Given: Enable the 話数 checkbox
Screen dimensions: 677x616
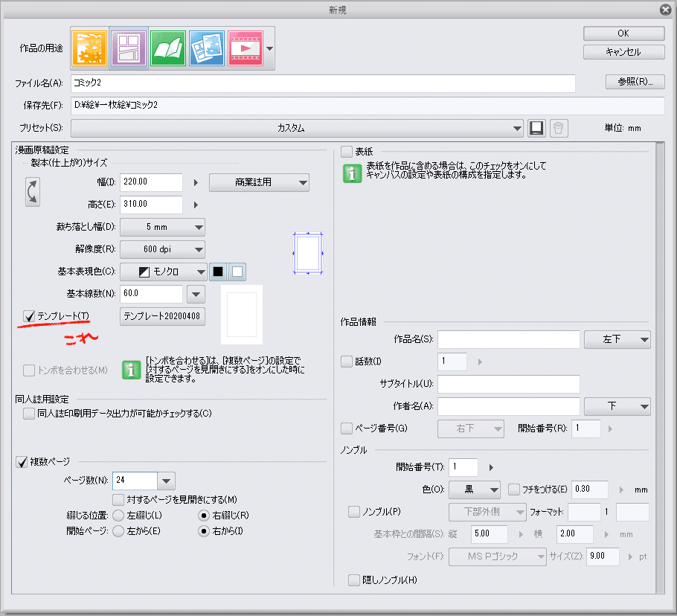Looking at the screenshot, I should tap(347, 362).
